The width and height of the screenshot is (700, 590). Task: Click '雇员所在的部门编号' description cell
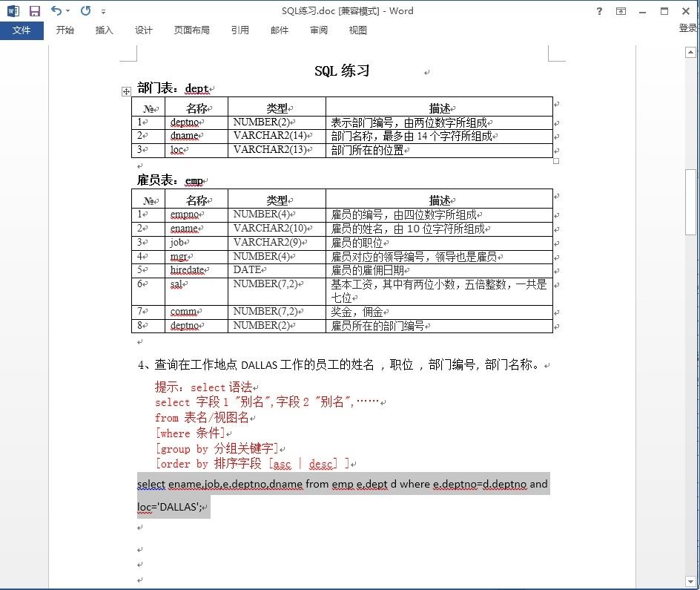coord(439,326)
